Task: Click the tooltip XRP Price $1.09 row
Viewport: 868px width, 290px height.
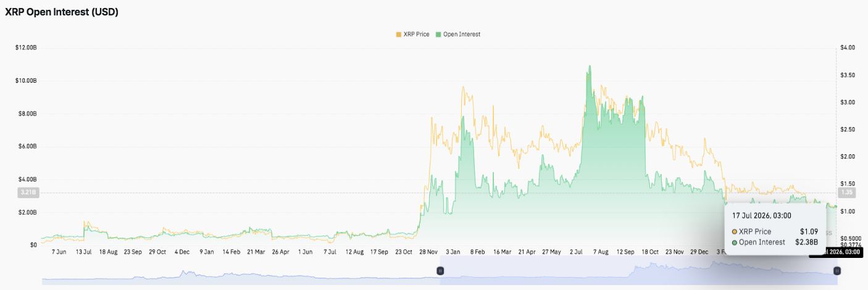Action: tap(775, 231)
